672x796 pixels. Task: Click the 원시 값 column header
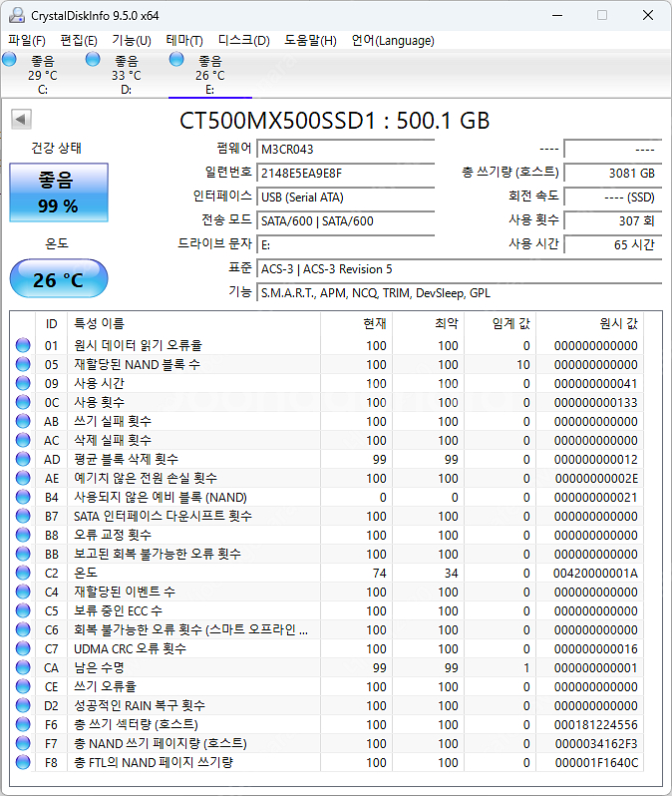pos(618,323)
